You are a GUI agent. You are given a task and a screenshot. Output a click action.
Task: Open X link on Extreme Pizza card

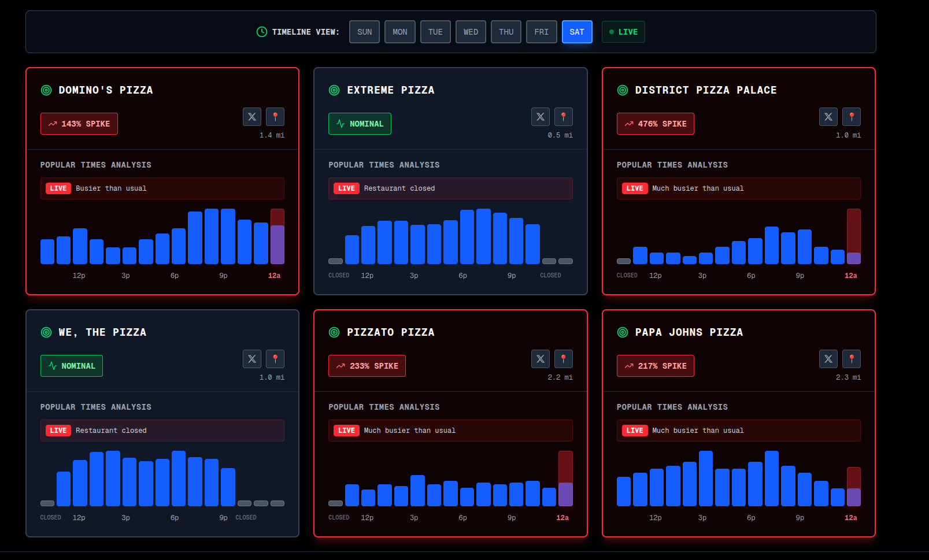[x=541, y=117]
